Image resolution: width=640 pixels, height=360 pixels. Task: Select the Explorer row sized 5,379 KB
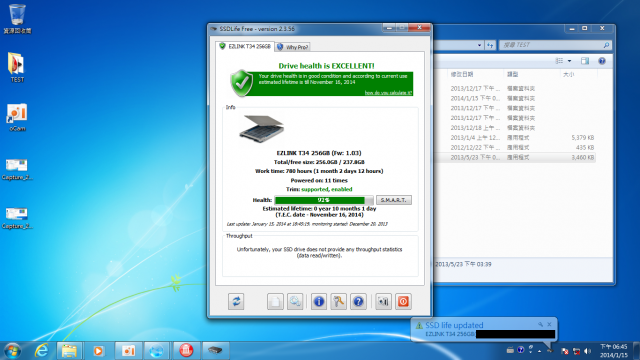(514, 138)
